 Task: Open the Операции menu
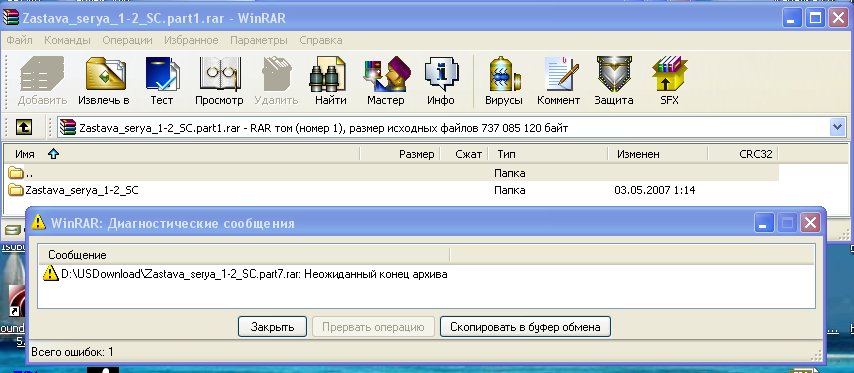tap(127, 40)
